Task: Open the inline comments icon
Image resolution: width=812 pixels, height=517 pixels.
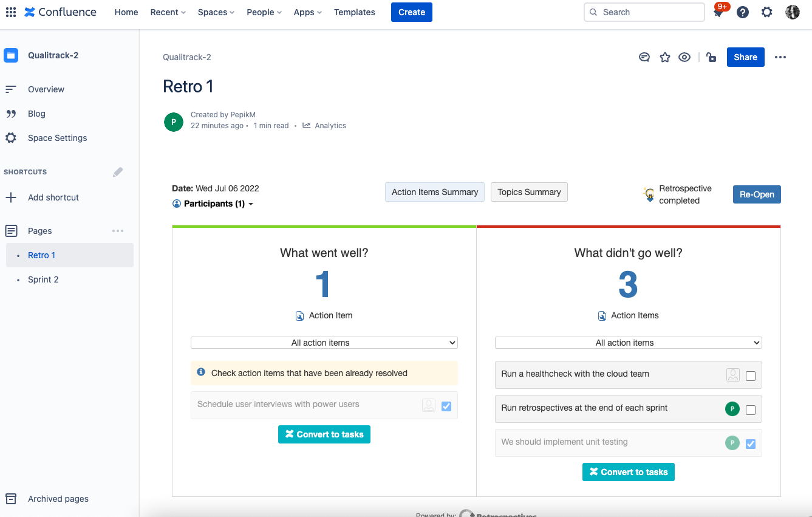Action: pos(644,57)
